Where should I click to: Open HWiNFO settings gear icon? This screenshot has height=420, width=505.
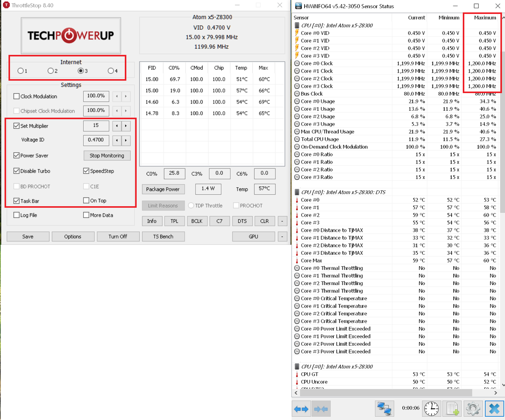(473, 409)
